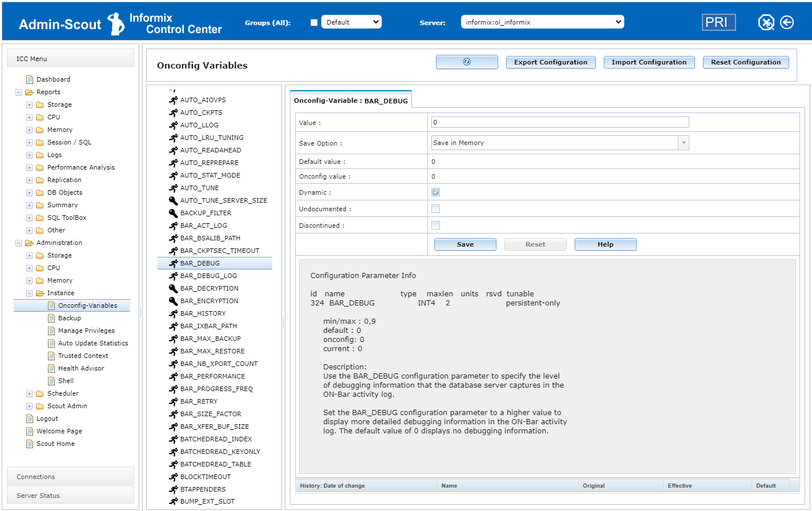Click Import Configuration button
Viewport: 812px width, 511px height.
[649, 62]
